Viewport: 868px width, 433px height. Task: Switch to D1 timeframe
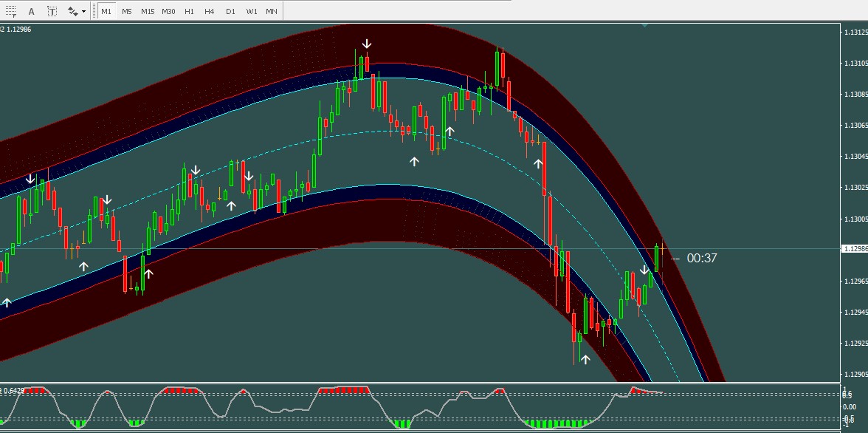(x=231, y=11)
